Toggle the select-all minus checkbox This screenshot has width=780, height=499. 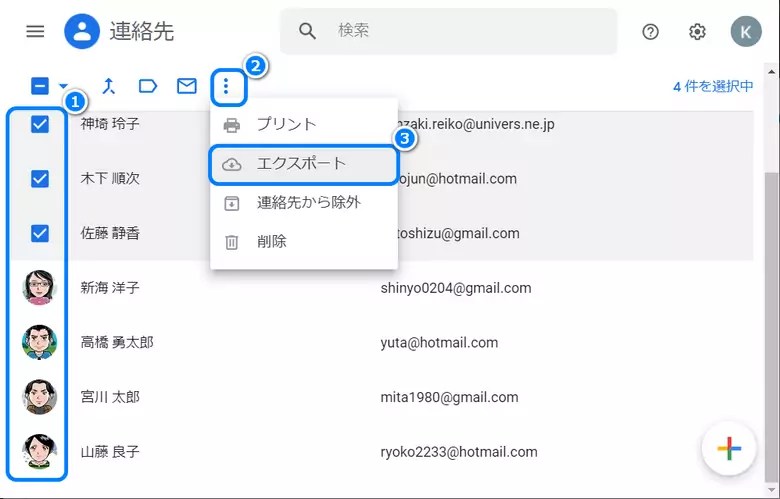coord(40,86)
